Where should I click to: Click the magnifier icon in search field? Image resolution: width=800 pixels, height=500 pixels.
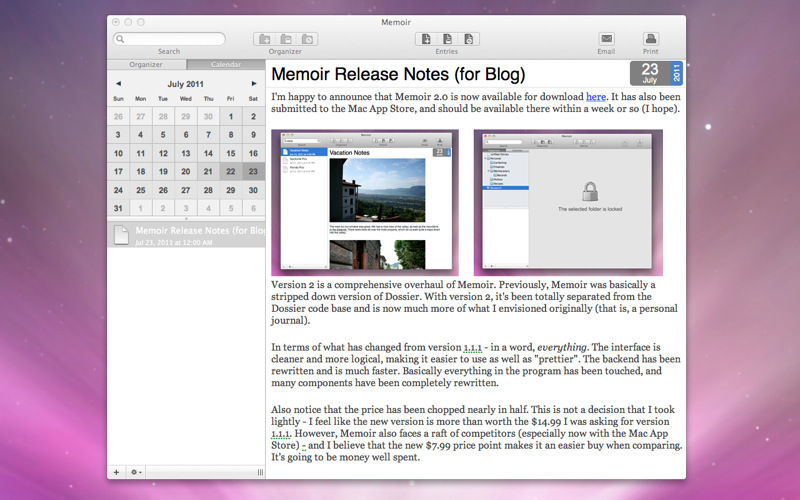point(120,39)
